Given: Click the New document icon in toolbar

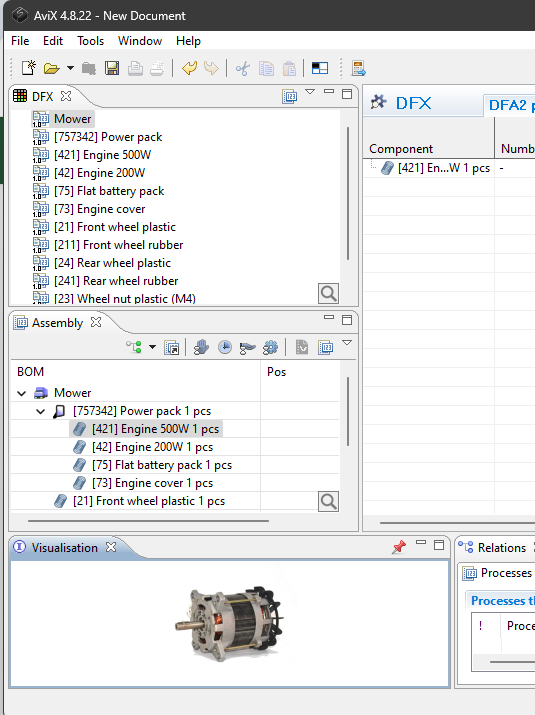Looking at the screenshot, I should 29,68.
